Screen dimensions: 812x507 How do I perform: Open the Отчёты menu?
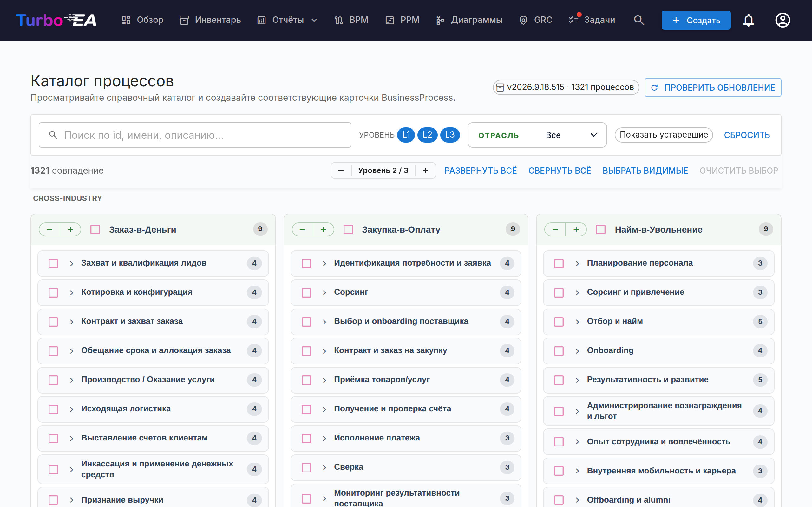(x=287, y=20)
